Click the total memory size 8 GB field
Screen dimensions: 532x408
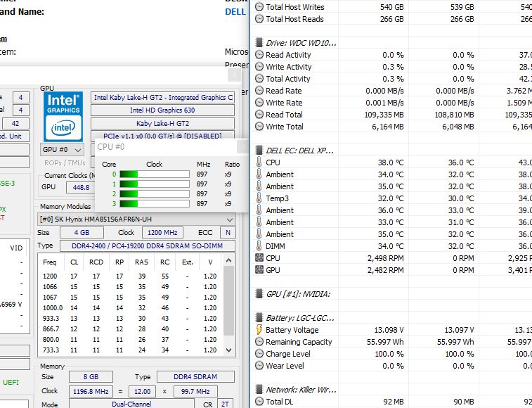[91, 377]
